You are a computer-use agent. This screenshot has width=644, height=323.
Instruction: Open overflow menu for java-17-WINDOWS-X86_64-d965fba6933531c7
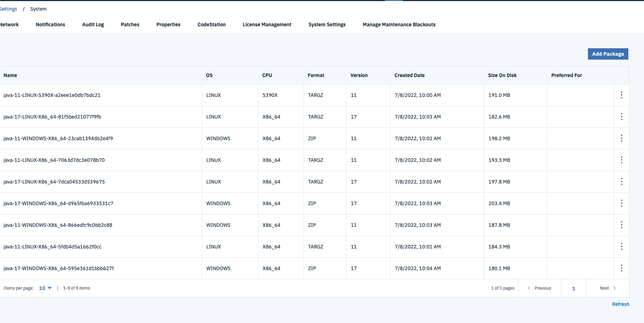point(621,203)
